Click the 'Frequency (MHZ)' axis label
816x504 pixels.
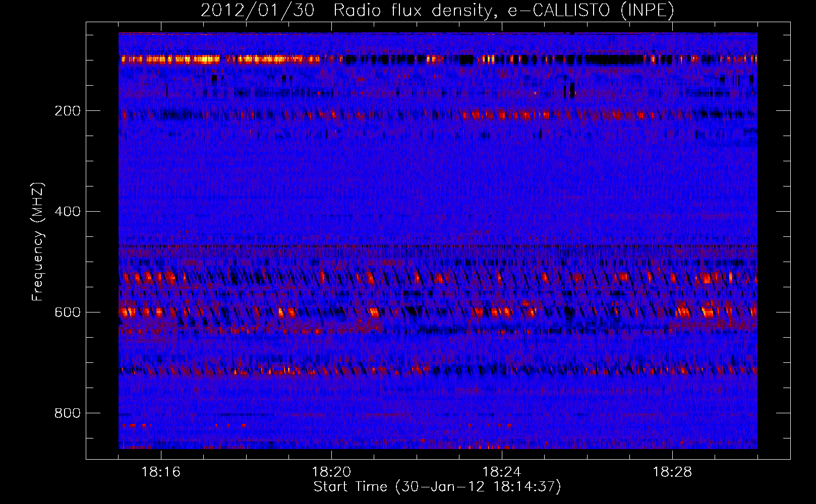point(38,242)
